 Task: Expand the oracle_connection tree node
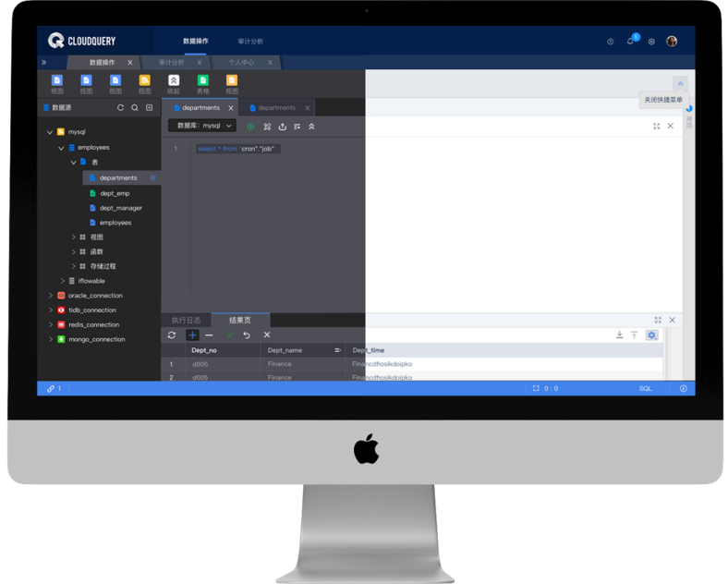50,296
